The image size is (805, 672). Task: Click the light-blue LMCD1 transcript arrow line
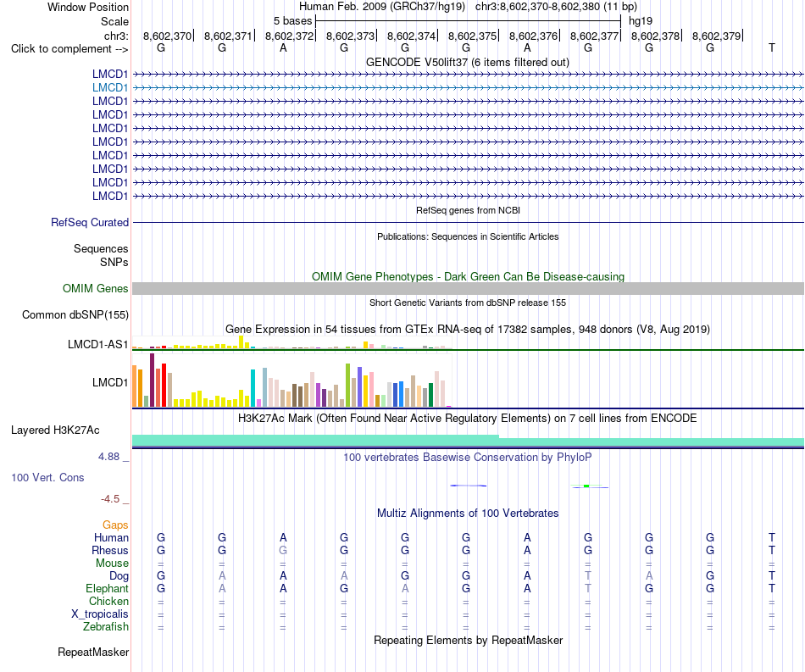(469, 88)
